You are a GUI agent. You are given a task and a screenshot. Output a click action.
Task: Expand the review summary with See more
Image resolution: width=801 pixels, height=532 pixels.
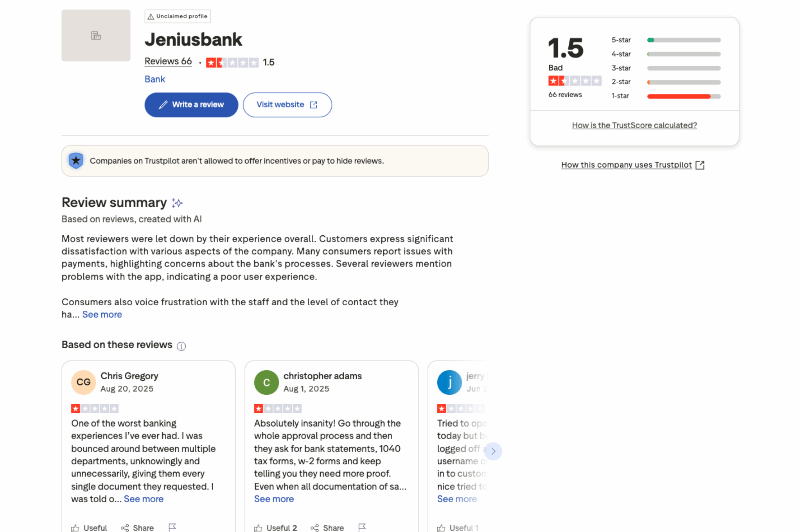point(102,314)
